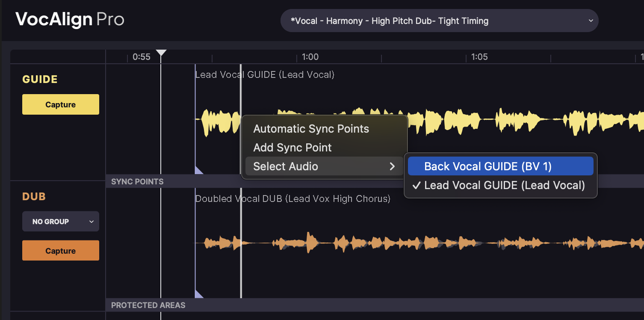Image resolution: width=644 pixels, height=320 pixels.
Task: Click the purple corner handle in the guide track
Action: (198, 170)
